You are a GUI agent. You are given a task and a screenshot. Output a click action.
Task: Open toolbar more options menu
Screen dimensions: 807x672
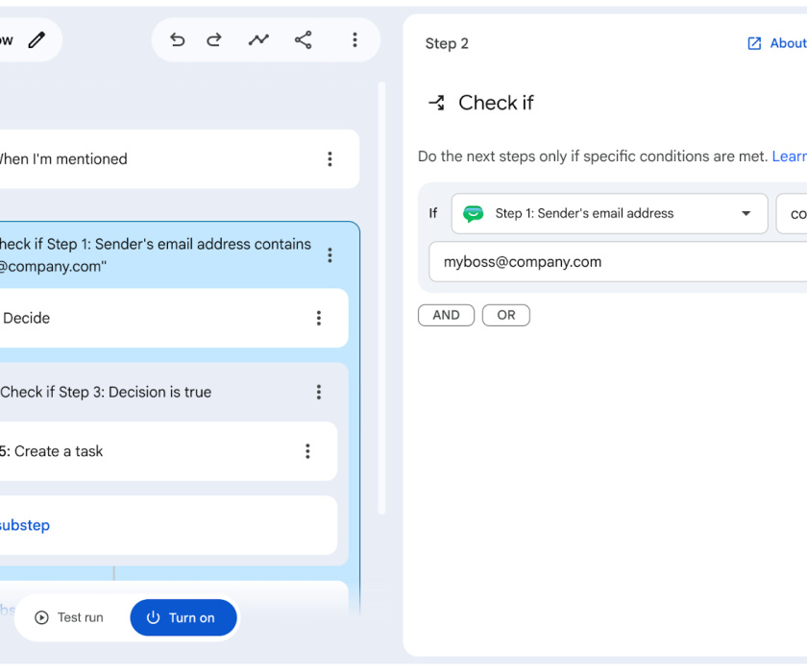pyautogui.click(x=355, y=40)
